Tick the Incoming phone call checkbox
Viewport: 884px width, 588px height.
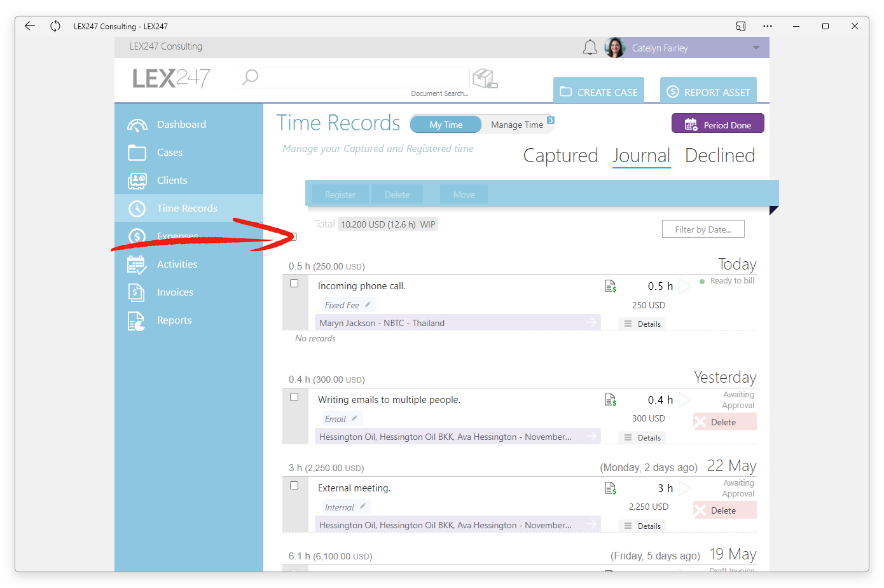pyautogui.click(x=294, y=284)
